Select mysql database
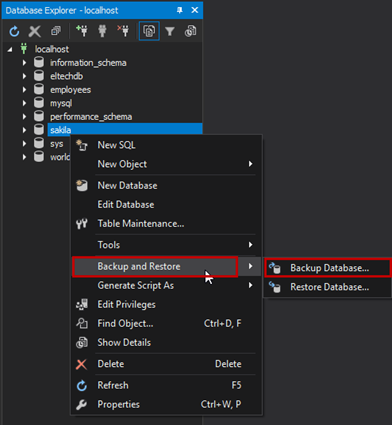The height and width of the screenshot is (425, 392). (x=61, y=103)
